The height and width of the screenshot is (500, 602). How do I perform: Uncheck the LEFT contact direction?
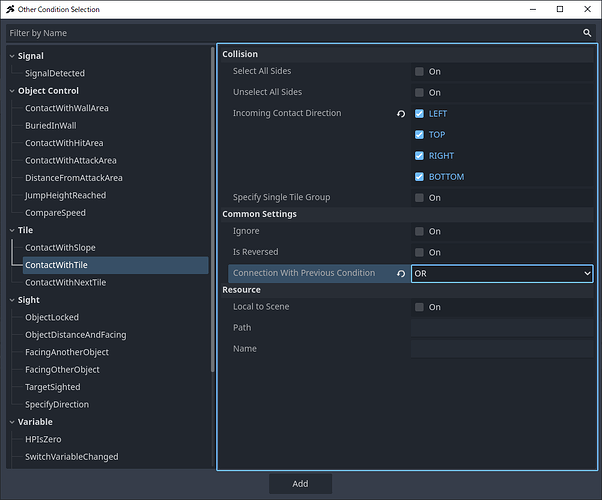pos(420,114)
